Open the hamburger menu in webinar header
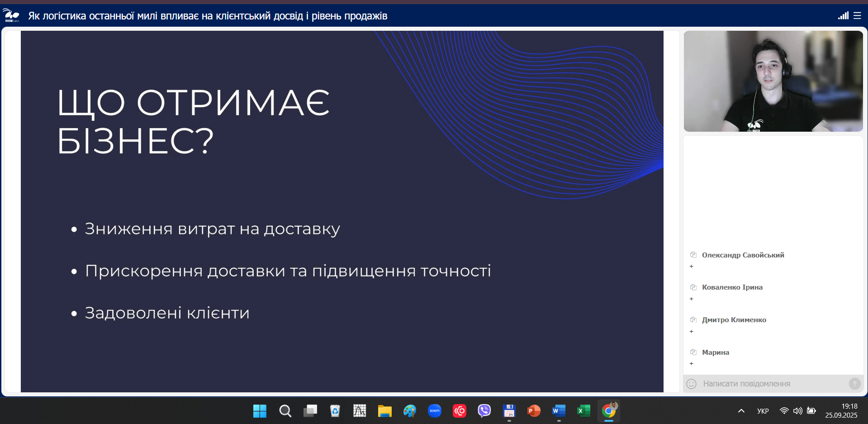Image resolution: width=868 pixels, height=424 pixels. (x=857, y=16)
